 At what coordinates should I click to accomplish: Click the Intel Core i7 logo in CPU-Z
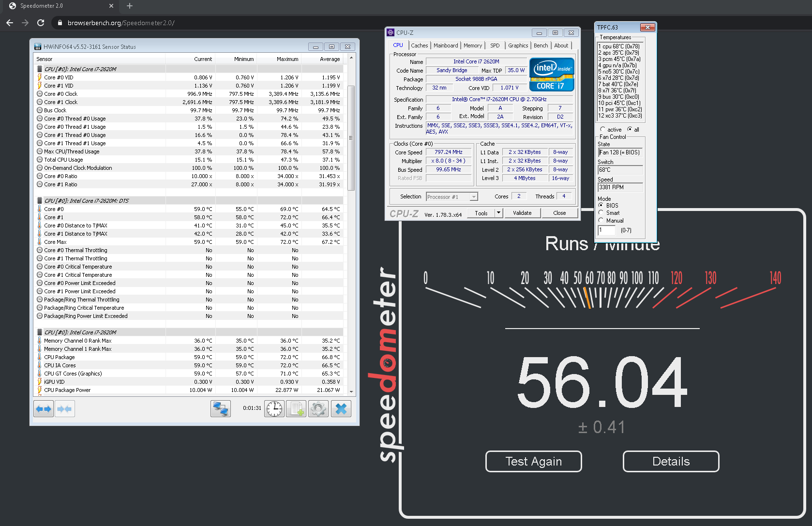(x=552, y=75)
